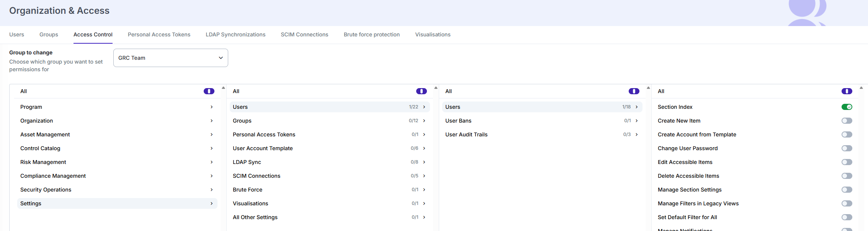Screen dimensions: 868x231
Task: Open the Risk Management chevron arrow
Action: pos(212,162)
